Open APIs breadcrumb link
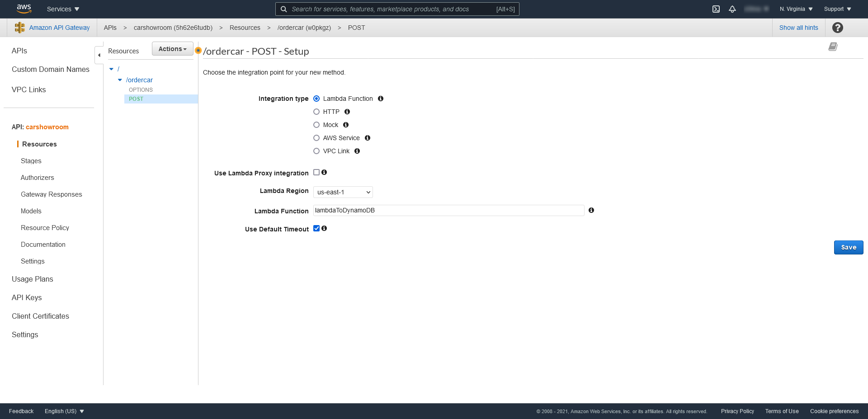Image resolution: width=868 pixels, height=419 pixels. click(110, 28)
